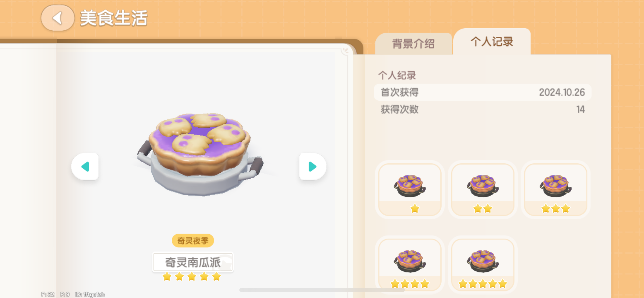Screen dimensions: 644x298
Task: Open the 个人记录 tab
Action: [x=492, y=42]
